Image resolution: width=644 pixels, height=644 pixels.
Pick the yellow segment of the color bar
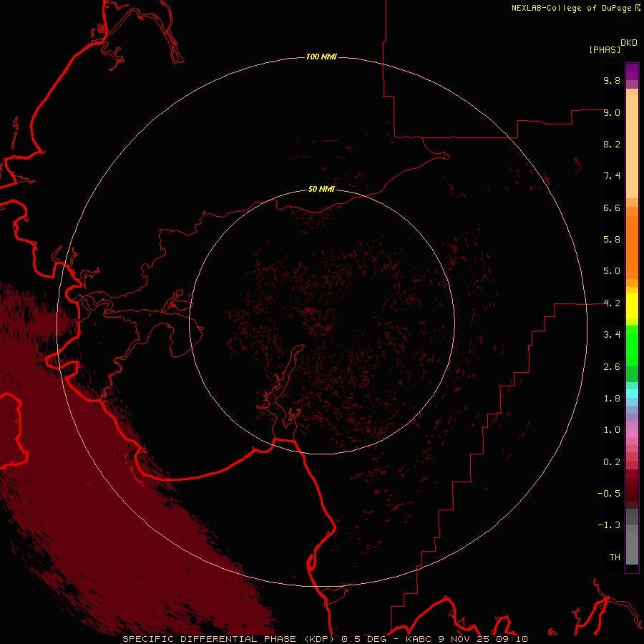632,306
